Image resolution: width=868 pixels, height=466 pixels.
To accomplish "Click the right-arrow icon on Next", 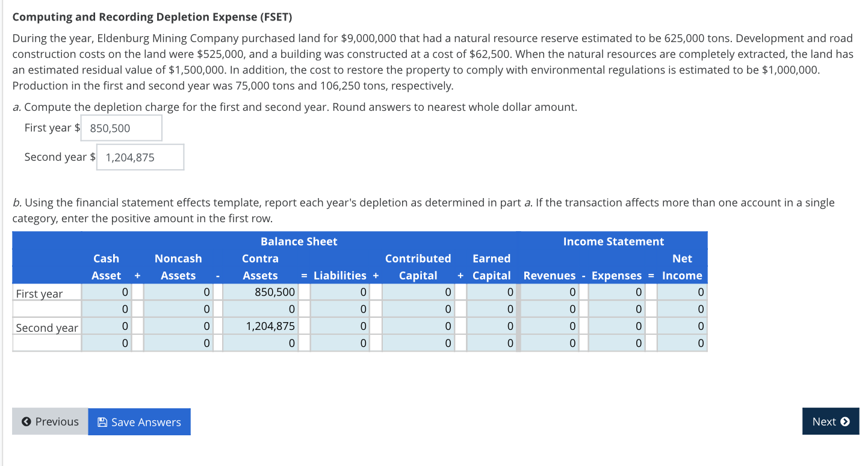I will 845,421.
